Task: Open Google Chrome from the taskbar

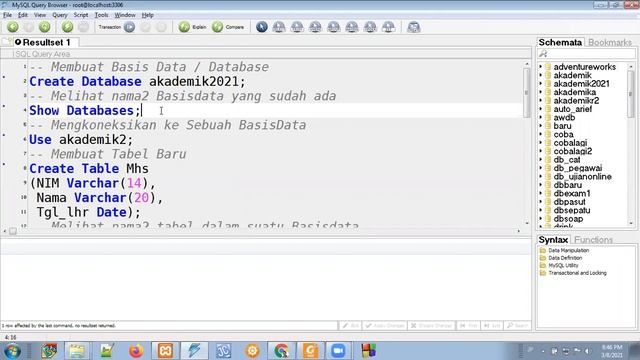Action: click(281, 351)
